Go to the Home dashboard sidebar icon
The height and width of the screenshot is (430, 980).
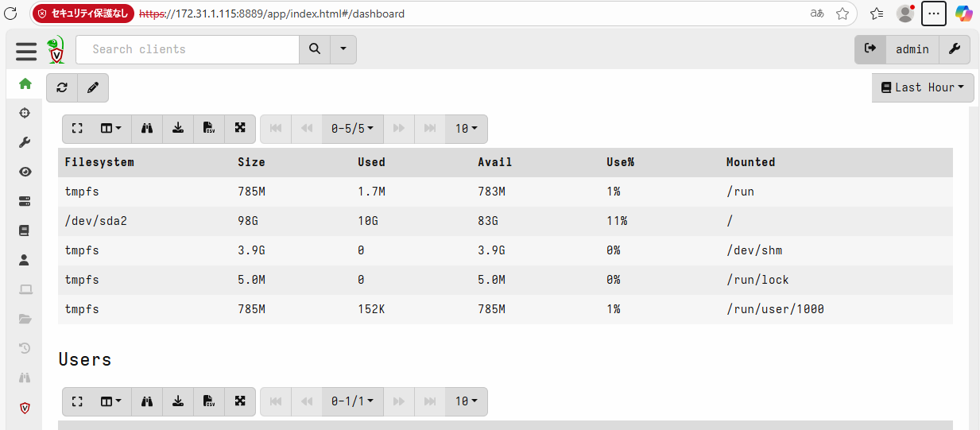pos(25,83)
